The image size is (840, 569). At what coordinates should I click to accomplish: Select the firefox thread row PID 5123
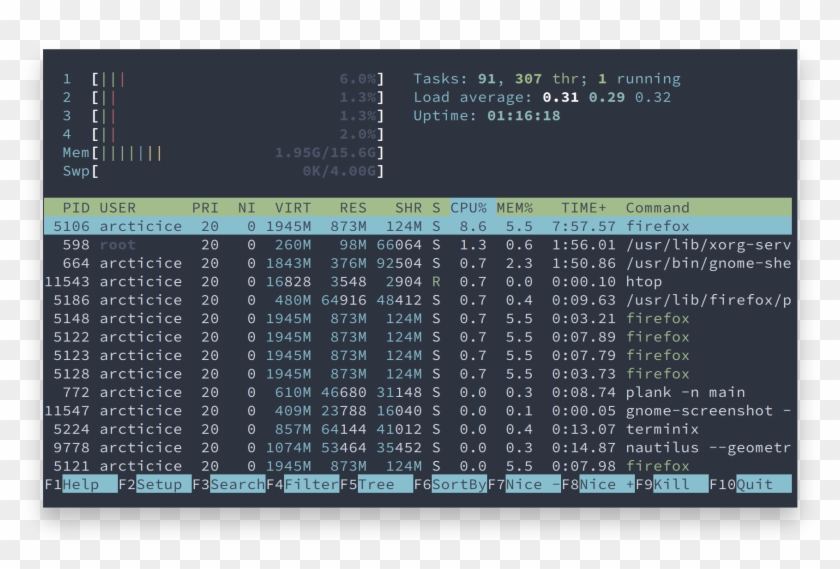pyautogui.click(x=418, y=355)
